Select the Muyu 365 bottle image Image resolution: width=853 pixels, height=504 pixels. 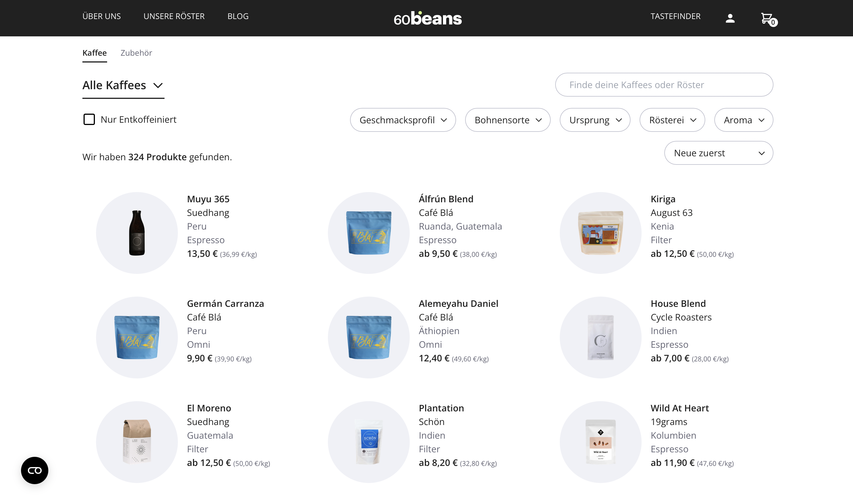137,233
